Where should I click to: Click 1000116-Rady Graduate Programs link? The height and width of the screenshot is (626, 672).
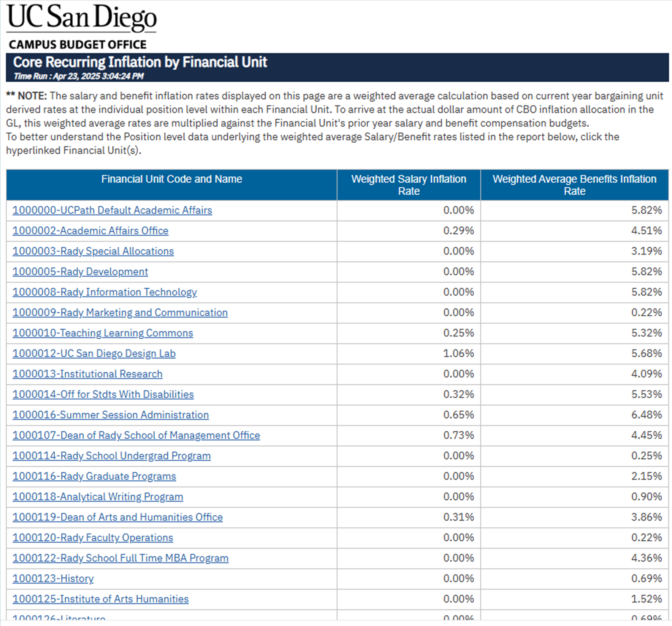coord(94,476)
